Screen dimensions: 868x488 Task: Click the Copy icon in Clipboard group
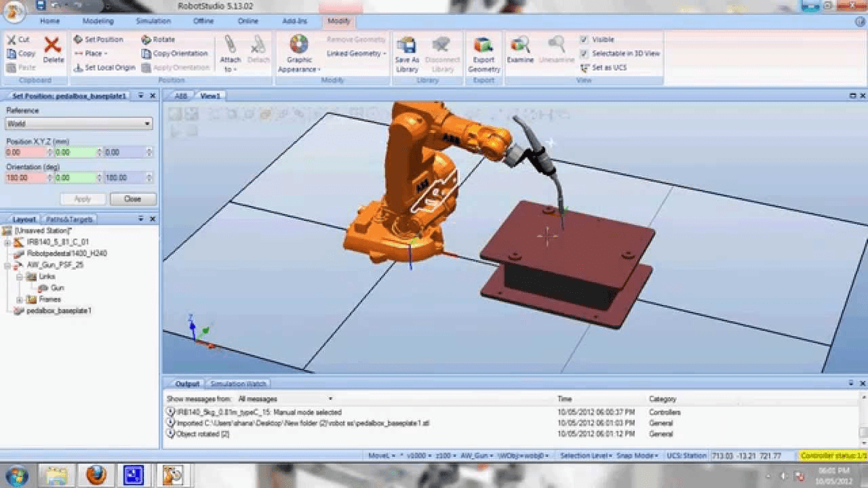pos(11,53)
